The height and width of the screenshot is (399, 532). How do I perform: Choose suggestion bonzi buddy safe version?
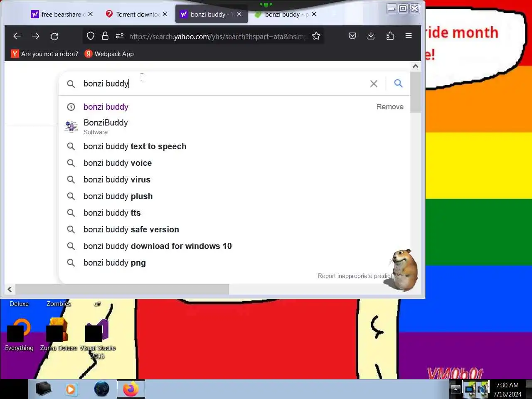(x=234, y=229)
